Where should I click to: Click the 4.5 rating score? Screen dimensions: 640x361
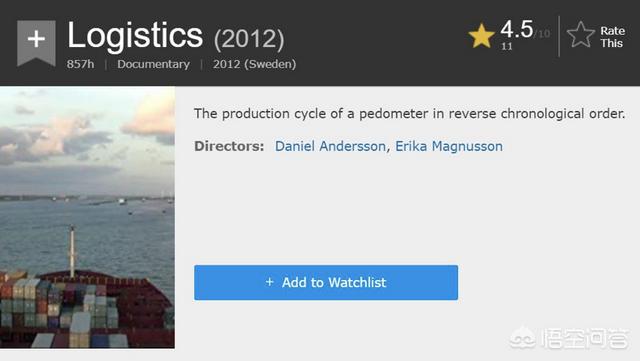tap(517, 29)
